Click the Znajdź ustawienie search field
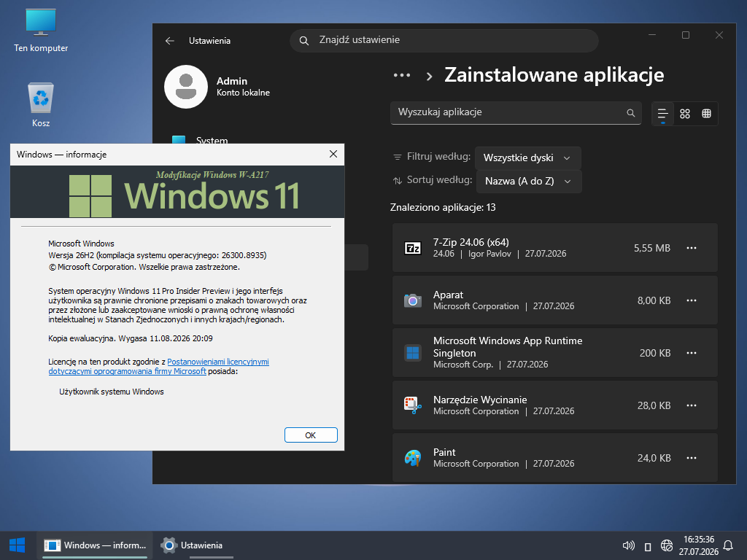The image size is (747, 560). pos(444,41)
